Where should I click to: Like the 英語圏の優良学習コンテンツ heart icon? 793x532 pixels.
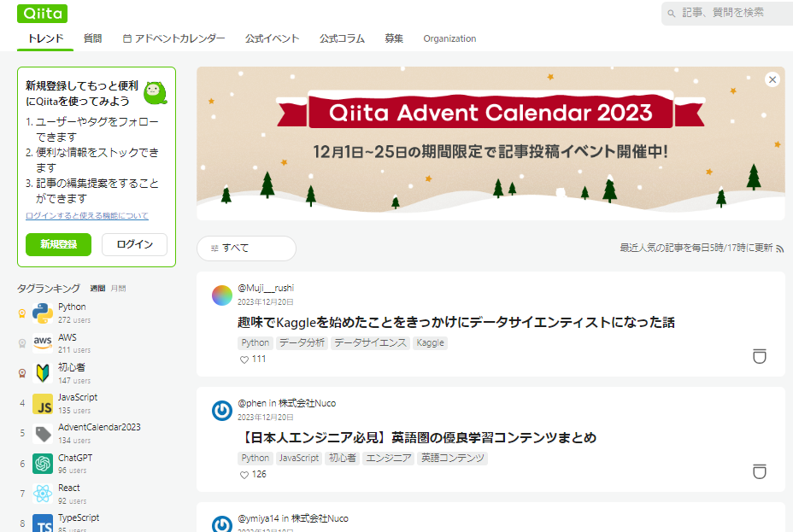(244, 475)
